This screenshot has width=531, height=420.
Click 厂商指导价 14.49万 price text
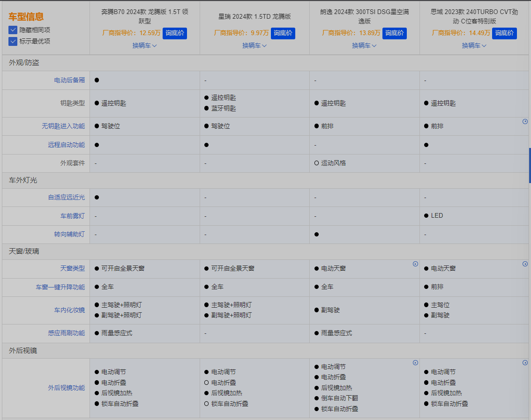point(461,33)
